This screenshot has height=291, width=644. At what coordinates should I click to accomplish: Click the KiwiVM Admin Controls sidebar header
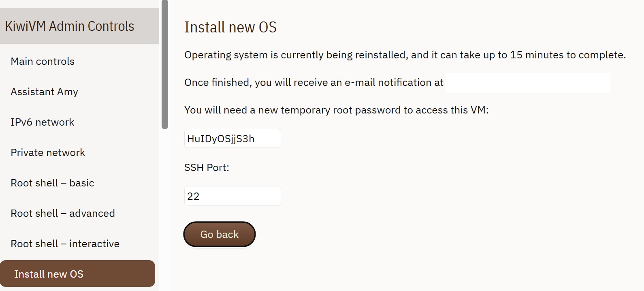point(70,26)
